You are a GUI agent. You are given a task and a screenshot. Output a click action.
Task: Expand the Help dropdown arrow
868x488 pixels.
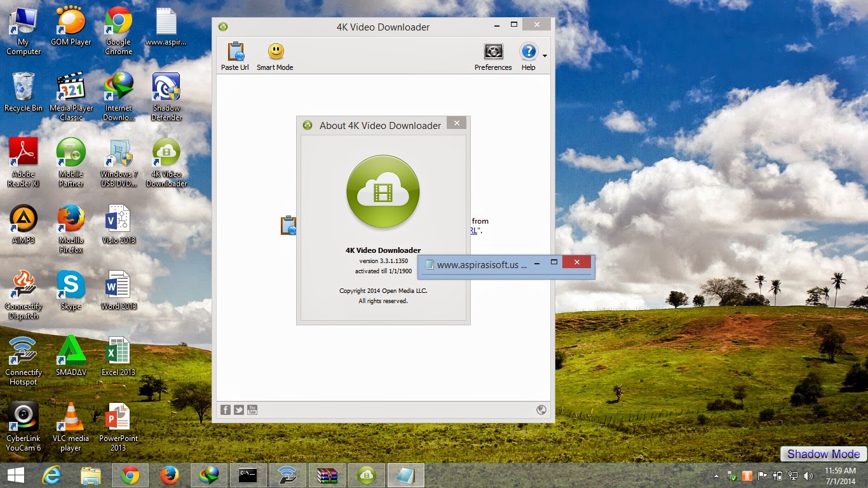[x=544, y=56]
